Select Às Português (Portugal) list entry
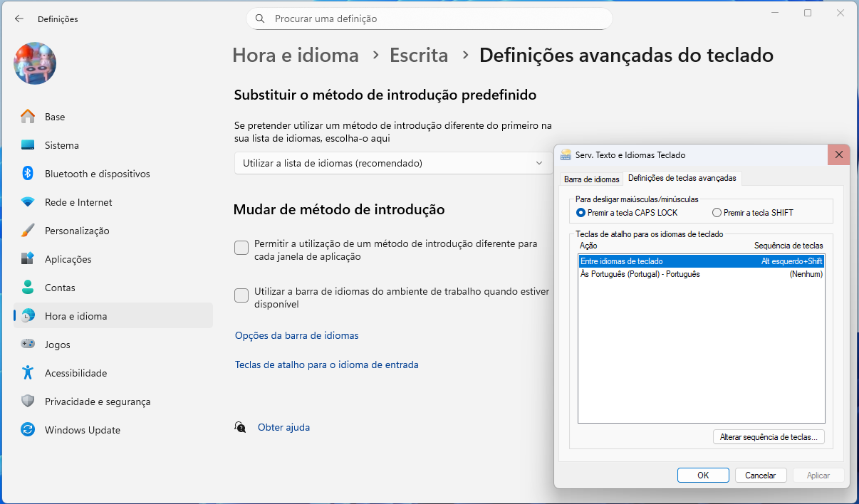This screenshot has width=859, height=504. pyautogui.click(x=640, y=274)
